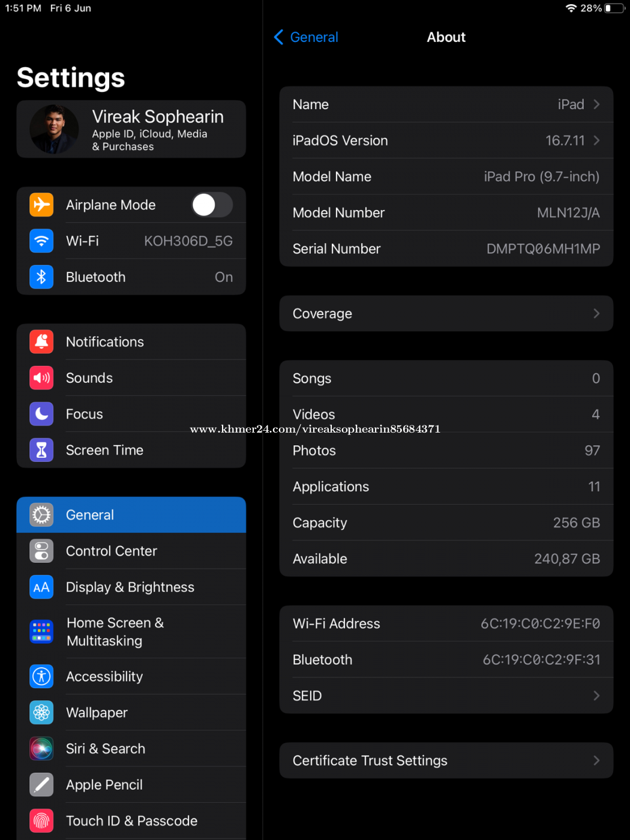Tap iPadOS Version value 16.7.11

(x=565, y=140)
